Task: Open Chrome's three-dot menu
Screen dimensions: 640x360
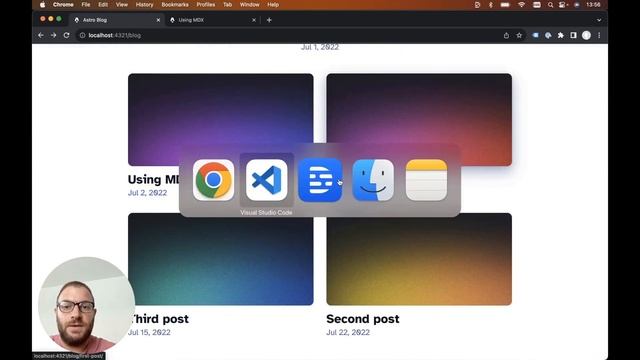Action: click(x=599, y=36)
